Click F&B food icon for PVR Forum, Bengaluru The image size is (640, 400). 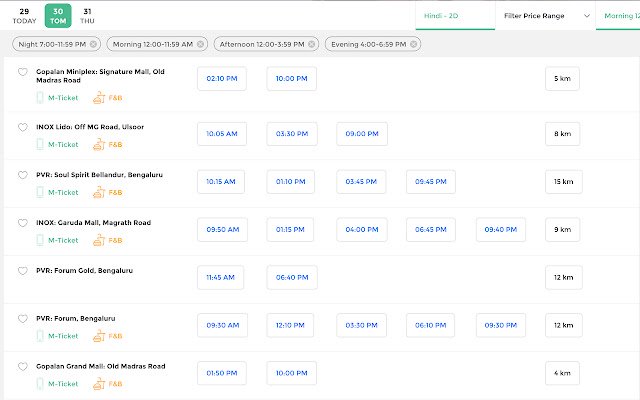point(99,336)
